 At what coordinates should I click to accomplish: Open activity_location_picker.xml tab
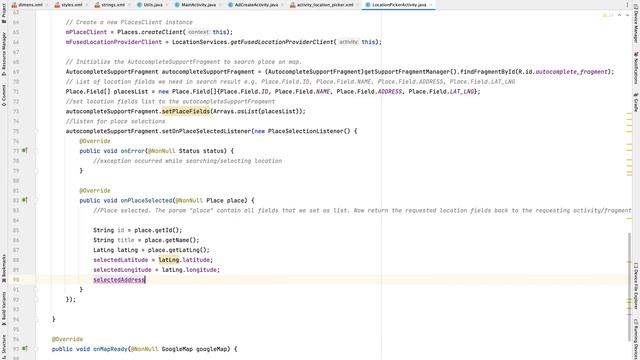[x=324, y=5]
